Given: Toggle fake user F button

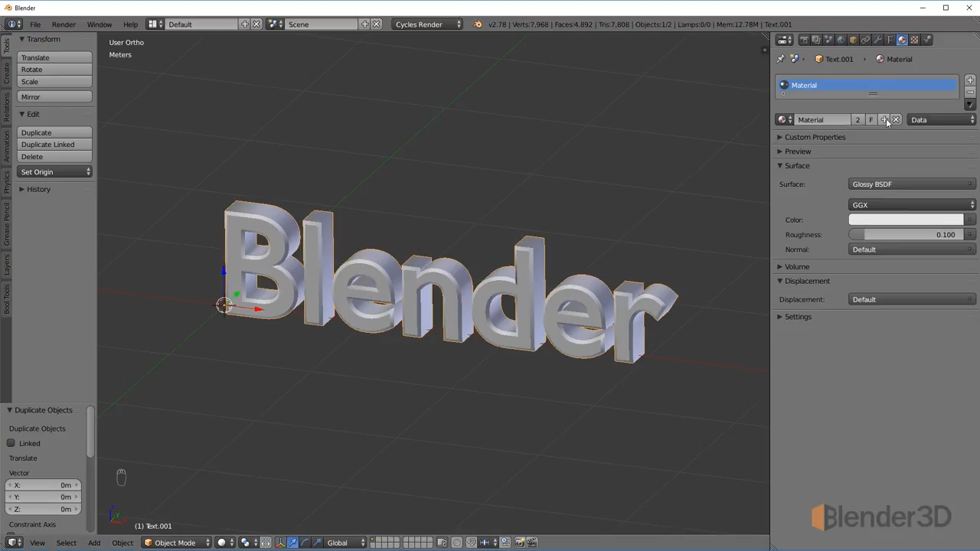Looking at the screenshot, I should (x=871, y=119).
